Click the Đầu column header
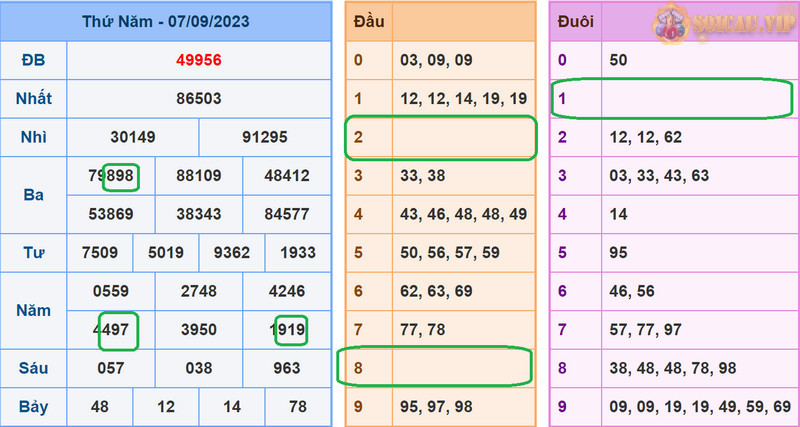Viewport: 800px width, 427px height. pos(368,21)
